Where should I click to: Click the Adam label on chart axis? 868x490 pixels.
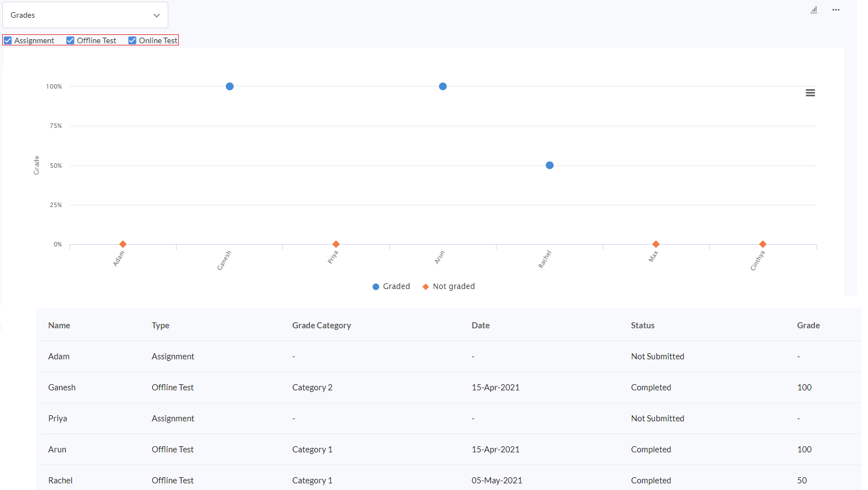[x=119, y=259]
